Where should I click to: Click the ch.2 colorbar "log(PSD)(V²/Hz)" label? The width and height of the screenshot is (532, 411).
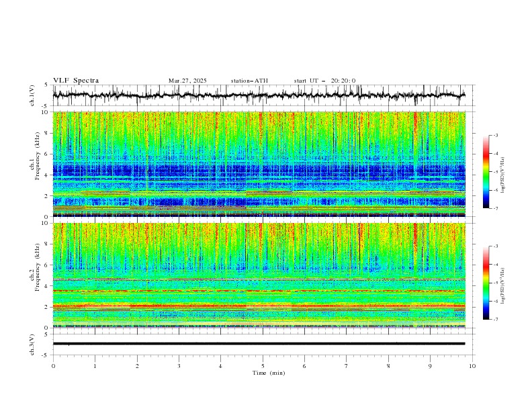(502, 285)
